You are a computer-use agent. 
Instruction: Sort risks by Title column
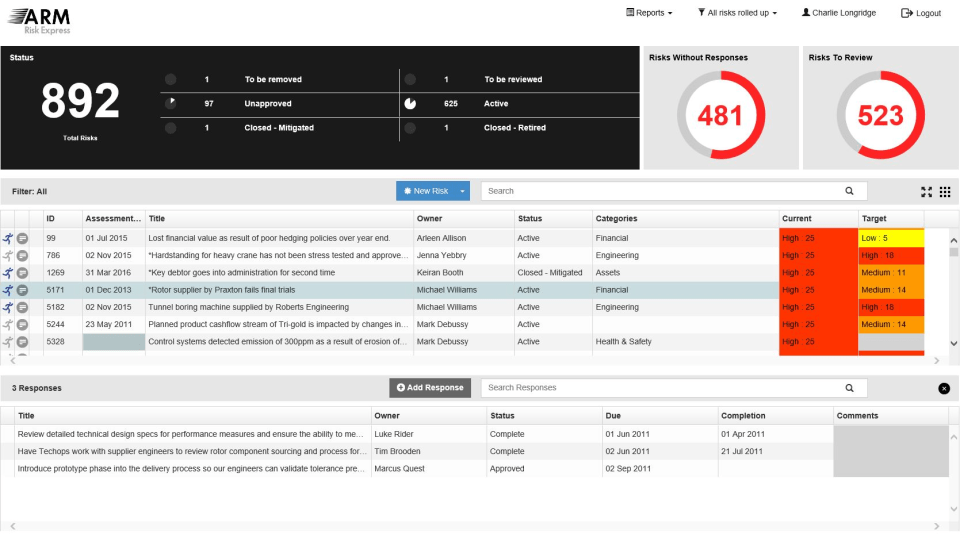(280, 219)
